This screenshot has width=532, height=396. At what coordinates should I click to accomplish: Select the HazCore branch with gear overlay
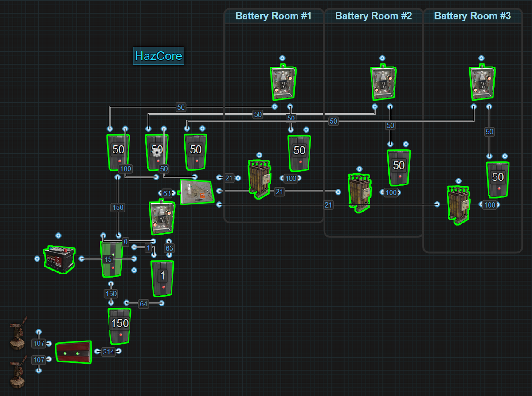[x=157, y=152]
